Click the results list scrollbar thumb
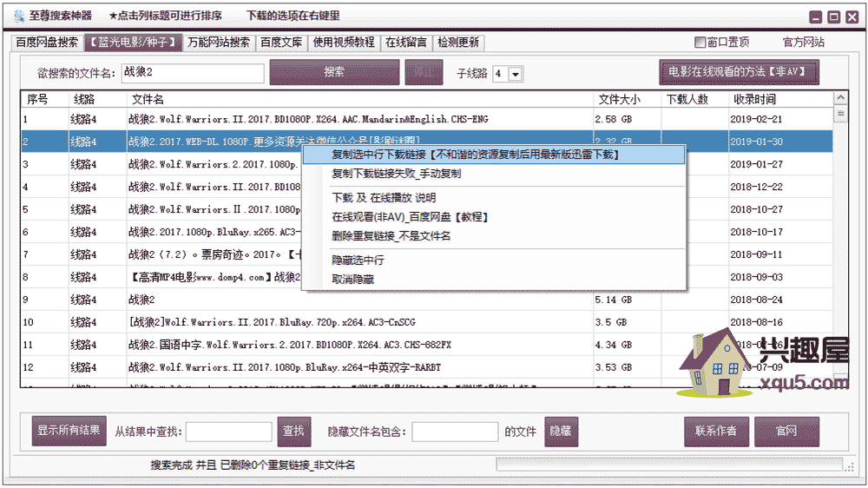The image size is (868, 488). 840,114
